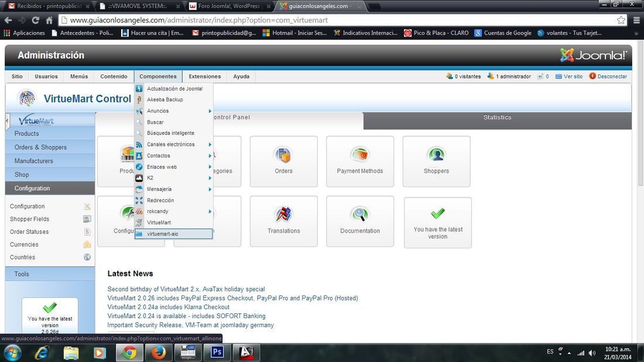Open the Extensiones menu
The width and height of the screenshot is (644, 362).
[x=204, y=76]
